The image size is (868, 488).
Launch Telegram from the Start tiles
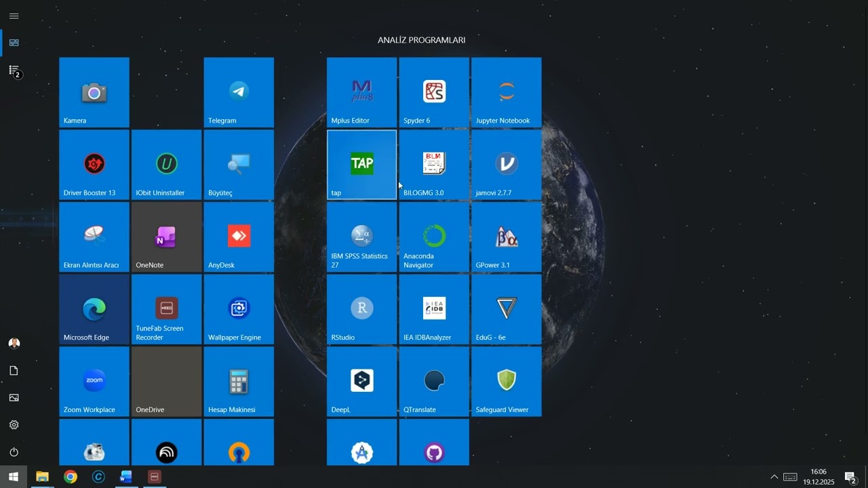point(239,92)
